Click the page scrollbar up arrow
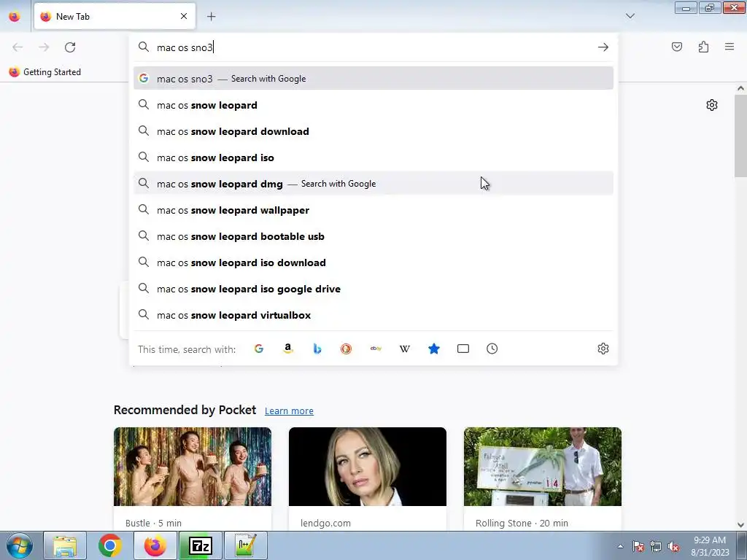This screenshot has width=747, height=560. coord(740,88)
